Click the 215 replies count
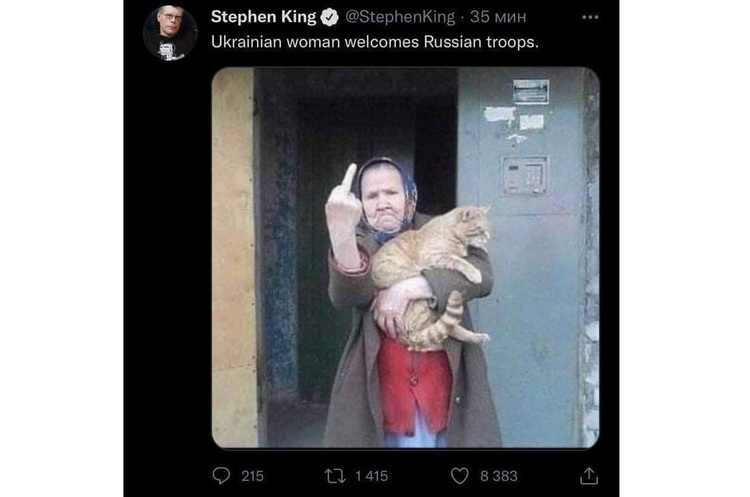750x497 pixels. tap(252, 476)
